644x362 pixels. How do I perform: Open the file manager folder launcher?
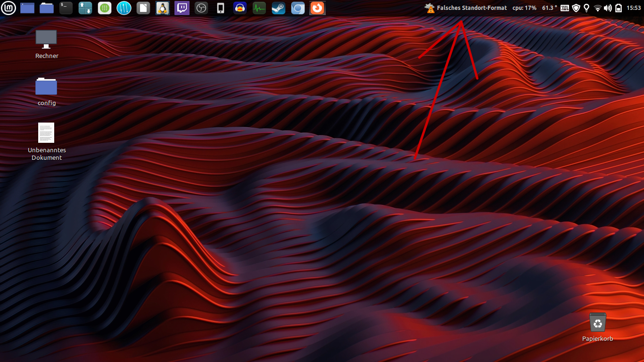[x=47, y=8]
